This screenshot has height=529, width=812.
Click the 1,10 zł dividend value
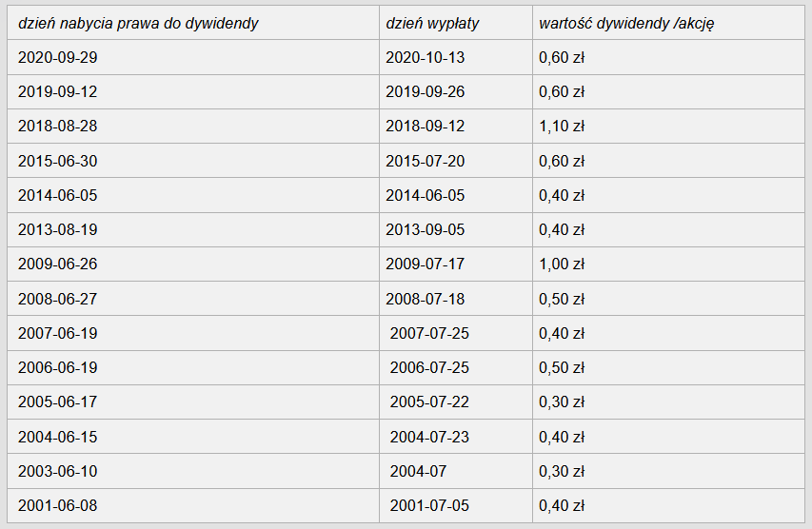tap(562, 127)
